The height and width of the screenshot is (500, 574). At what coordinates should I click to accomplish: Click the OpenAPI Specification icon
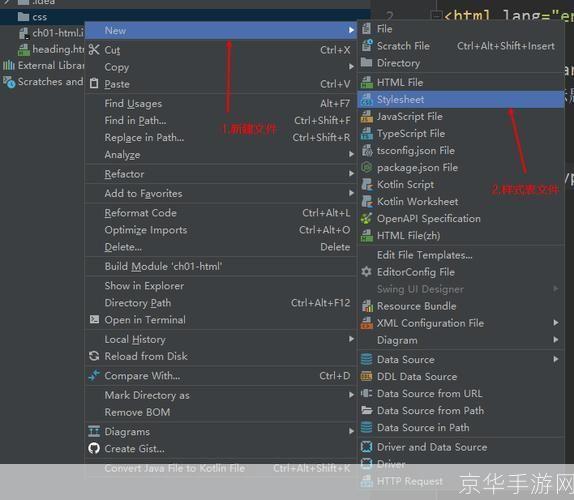coord(366,219)
